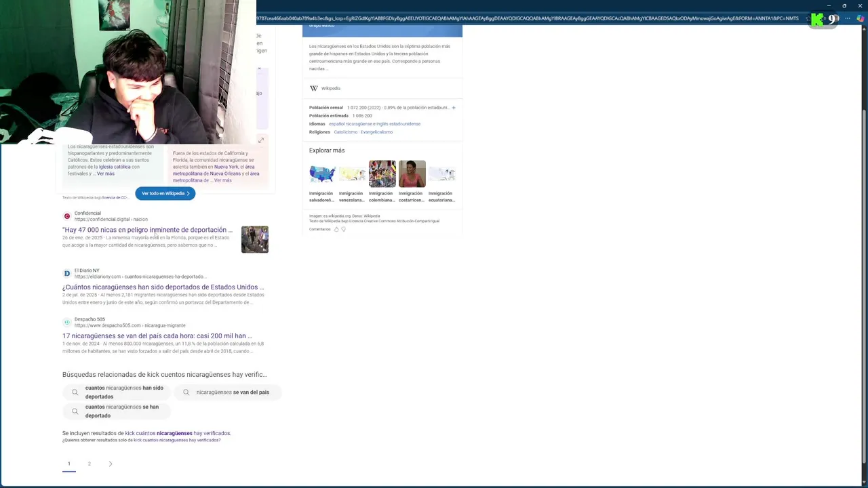This screenshot has width=868, height=488.
Task: Search 'cuantos nicaragüenses han sido deportados' suggestion
Action: [117, 392]
